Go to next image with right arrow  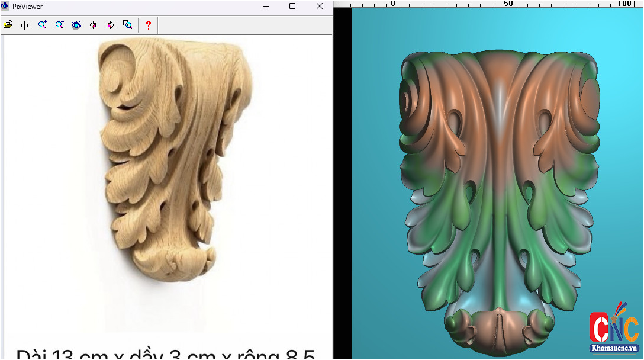(x=111, y=25)
